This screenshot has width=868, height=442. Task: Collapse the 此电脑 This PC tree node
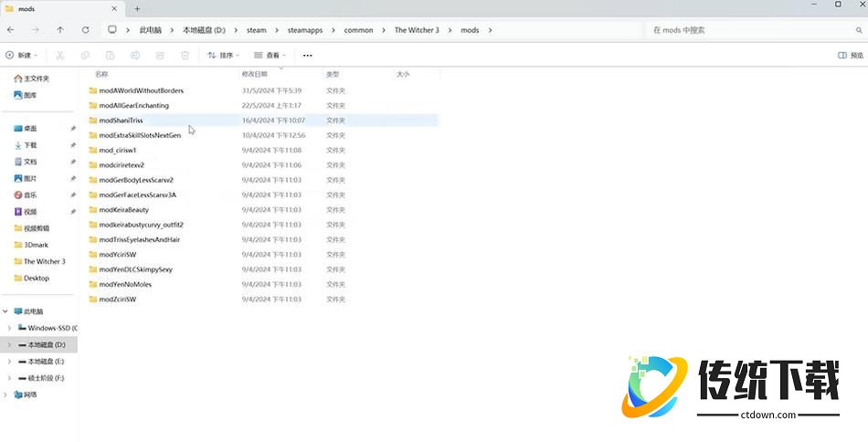[5, 311]
